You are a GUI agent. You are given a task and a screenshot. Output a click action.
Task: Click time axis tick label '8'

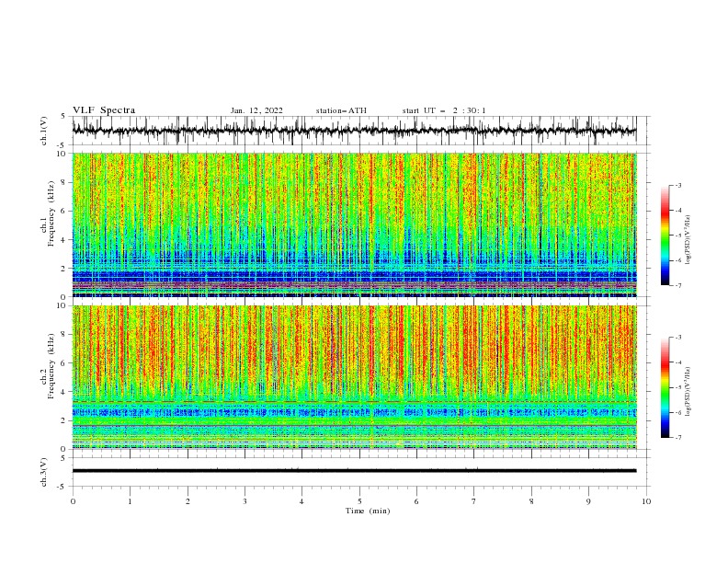531,501
